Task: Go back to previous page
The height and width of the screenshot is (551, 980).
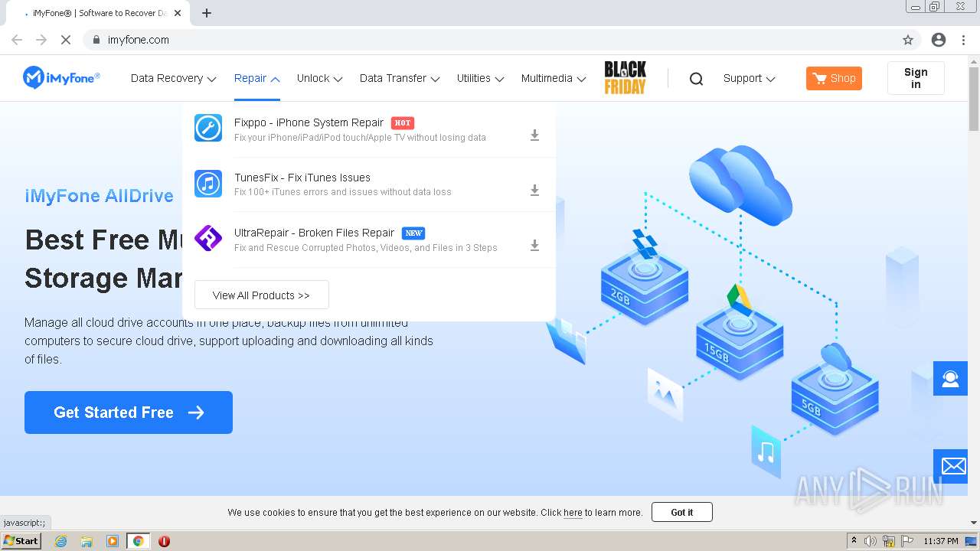Action: click(17, 40)
